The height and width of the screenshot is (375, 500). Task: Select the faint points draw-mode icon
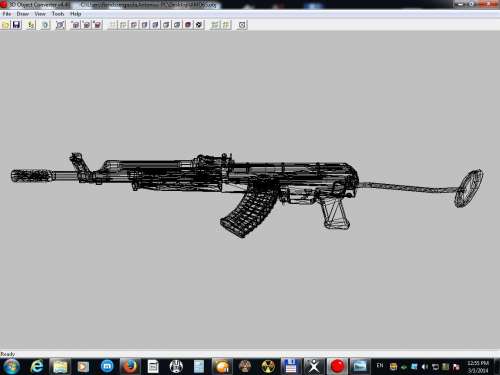(113, 25)
